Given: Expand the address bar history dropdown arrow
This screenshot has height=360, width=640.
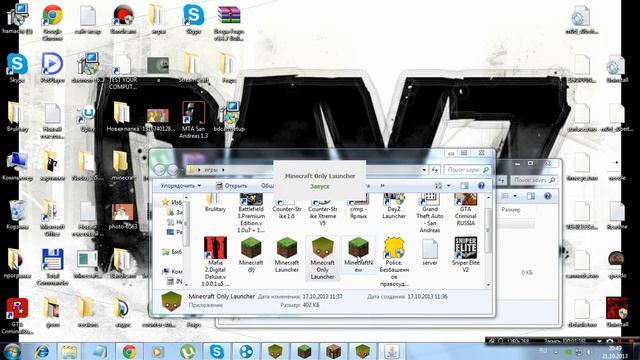Looking at the screenshot, I should click(x=424, y=169).
